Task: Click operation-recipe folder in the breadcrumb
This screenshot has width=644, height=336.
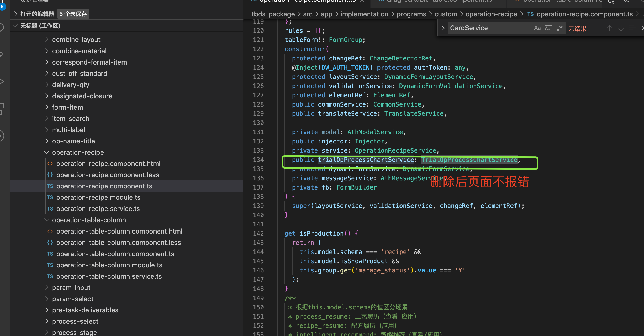Action: point(491,14)
